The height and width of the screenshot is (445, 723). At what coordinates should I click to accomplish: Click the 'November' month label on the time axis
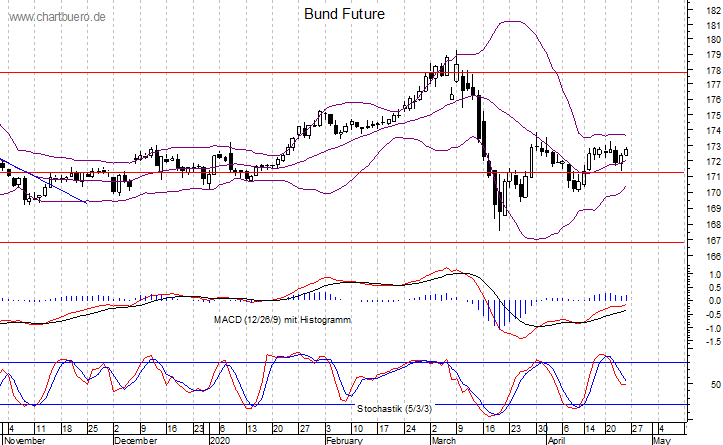(25, 440)
